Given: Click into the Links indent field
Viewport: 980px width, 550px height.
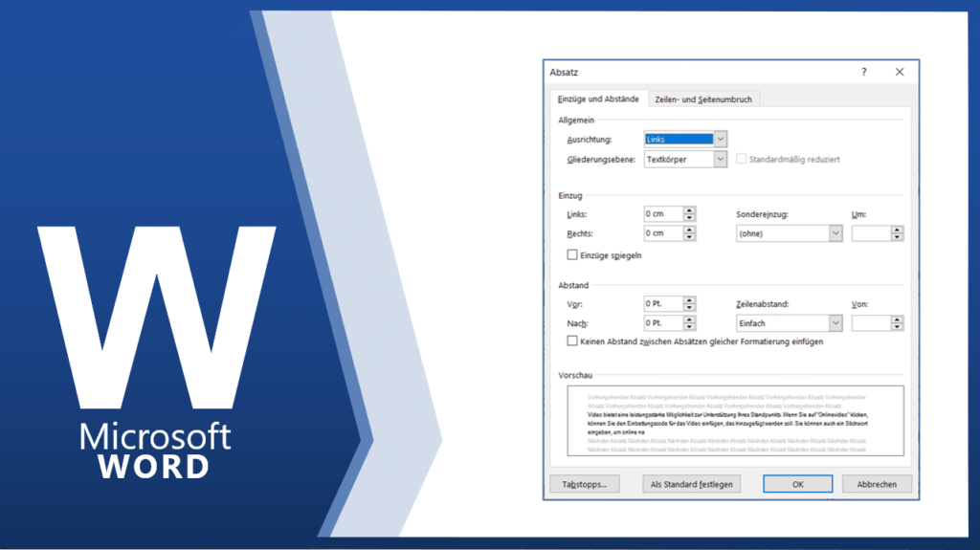Looking at the screenshot, I should point(662,213).
